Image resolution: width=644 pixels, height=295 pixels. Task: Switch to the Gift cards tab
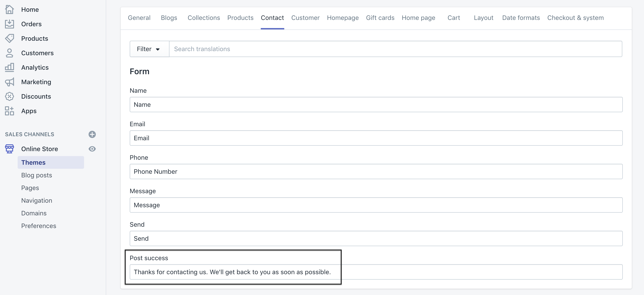(380, 17)
